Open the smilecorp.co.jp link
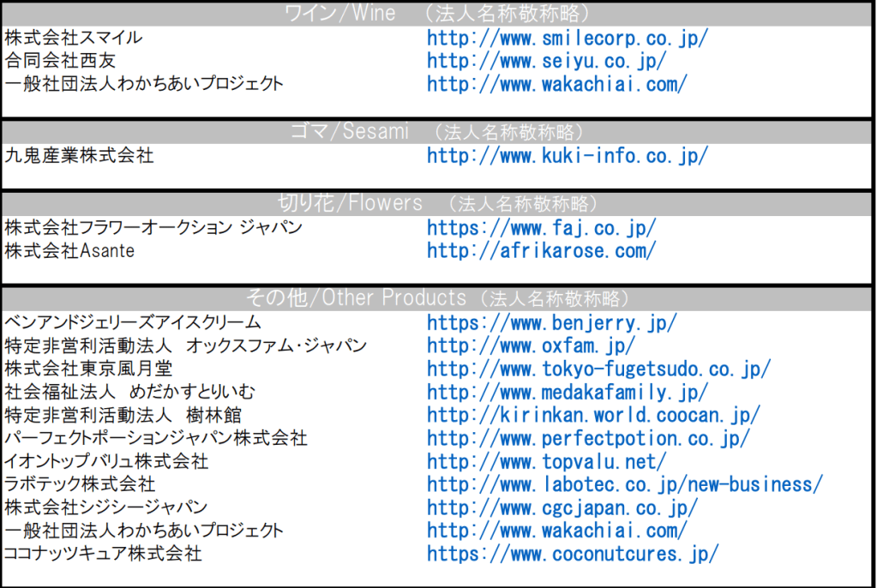This screenshot has width=877, height=588. click(567, 39)
